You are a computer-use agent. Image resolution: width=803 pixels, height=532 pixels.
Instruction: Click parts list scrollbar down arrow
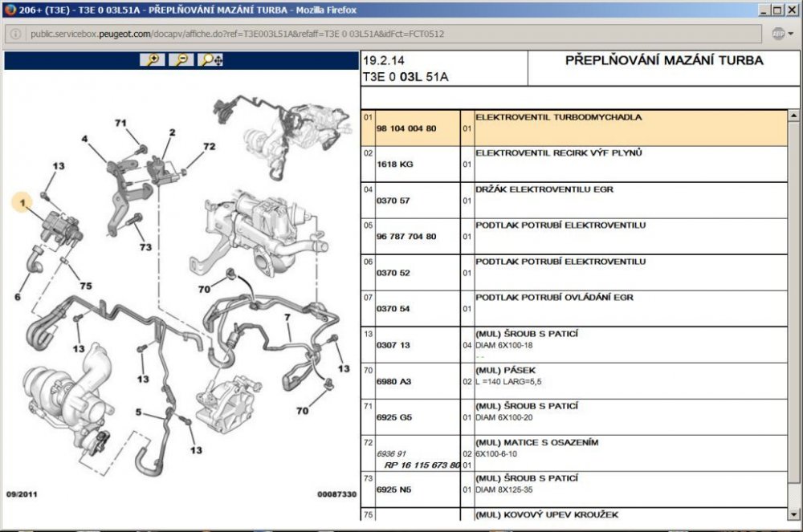click(x=793, y=514)
